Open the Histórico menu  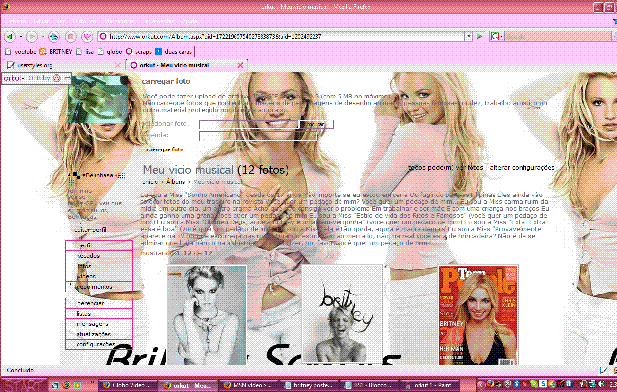click(x=84, y=21)
